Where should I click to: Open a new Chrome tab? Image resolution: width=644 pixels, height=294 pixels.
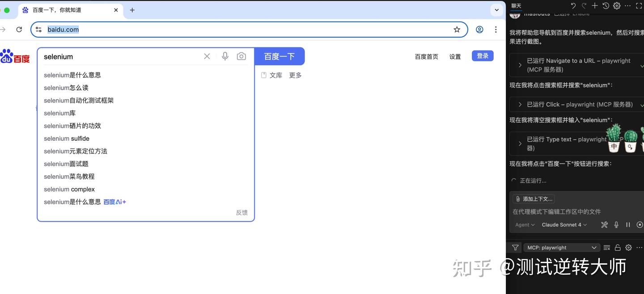[132, 10]
